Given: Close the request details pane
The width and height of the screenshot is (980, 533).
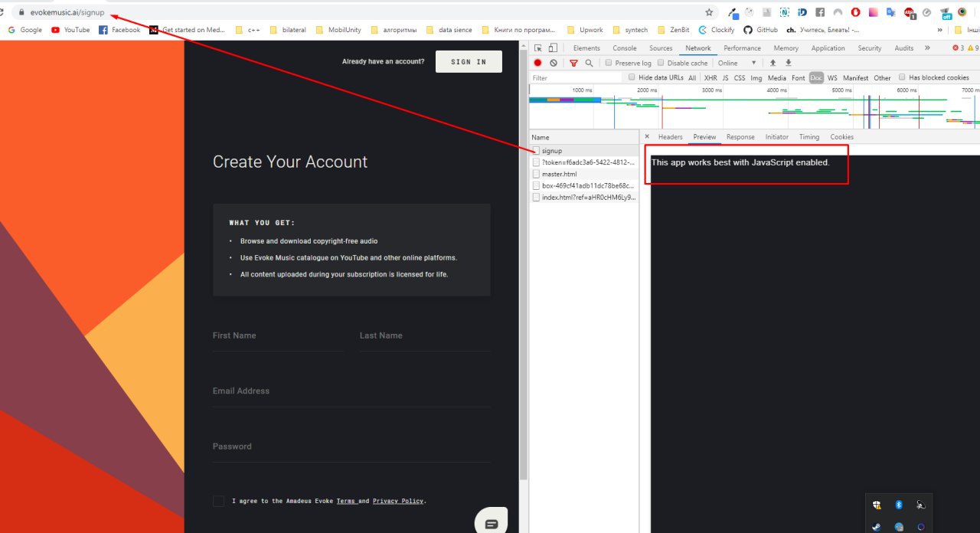Looking at the screenshot, I should (647, 136).
